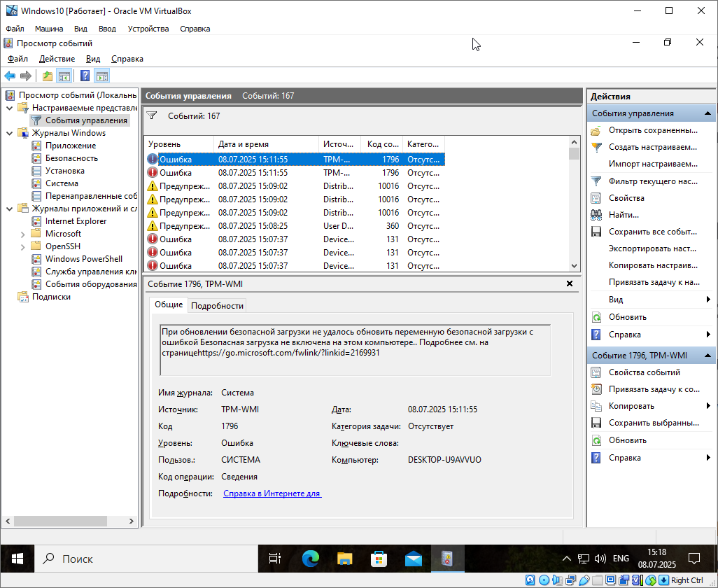The height and width of the screenshot is (588, 718).
Task: Click the attach task clock icon
Action: (596, 389)
